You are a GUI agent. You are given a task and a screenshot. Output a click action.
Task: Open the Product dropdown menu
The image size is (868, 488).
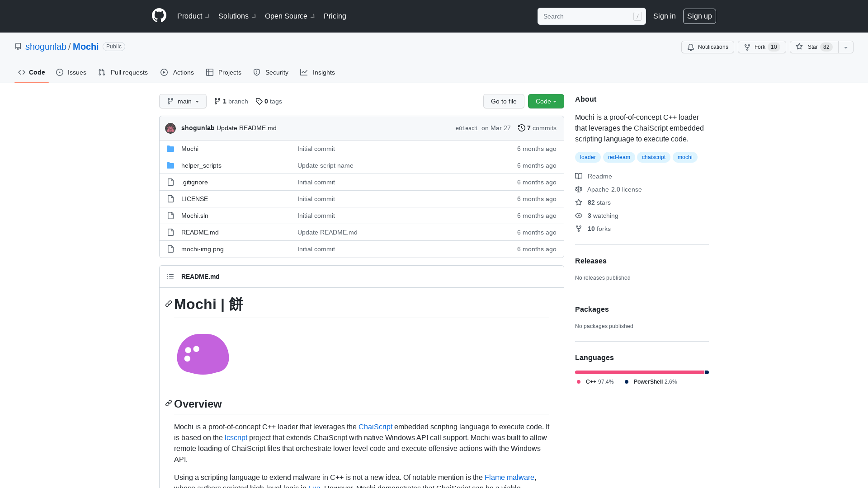(x=193, y=16)
